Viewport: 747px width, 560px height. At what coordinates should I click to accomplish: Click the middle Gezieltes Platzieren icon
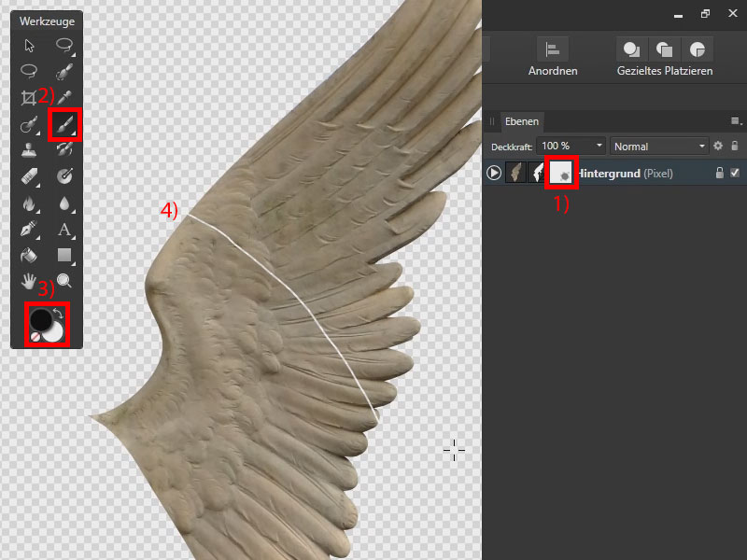click(664, 49)
